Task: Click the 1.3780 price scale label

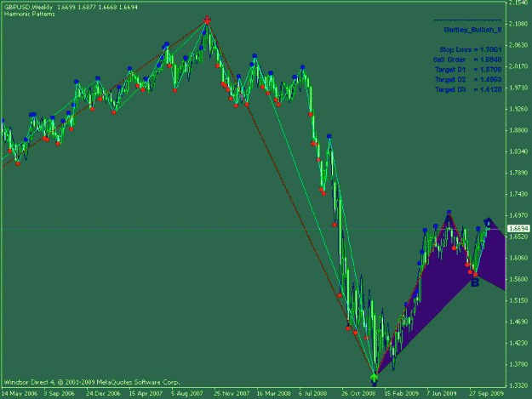Action: coord(518,364)
